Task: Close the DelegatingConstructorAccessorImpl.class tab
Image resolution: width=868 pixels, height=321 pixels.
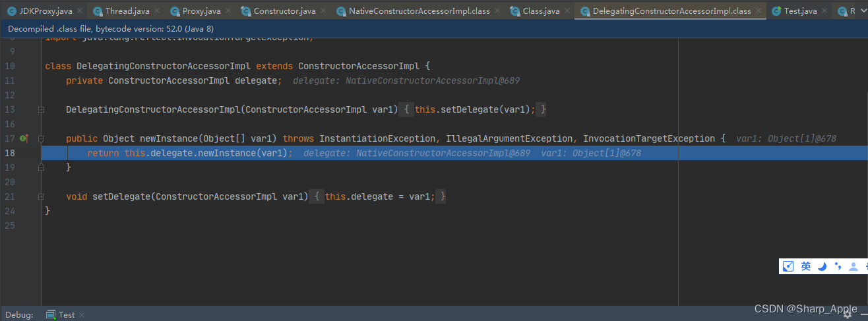Action: point(759,11)
